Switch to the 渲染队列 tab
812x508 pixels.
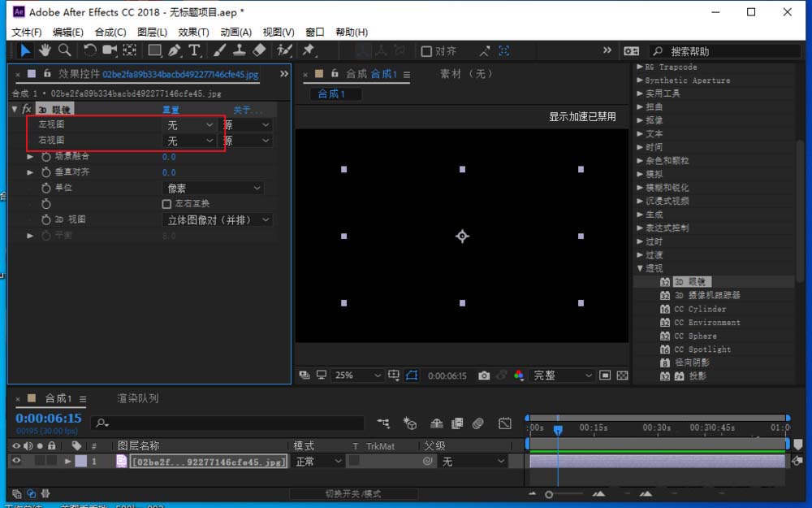point(137,398)
